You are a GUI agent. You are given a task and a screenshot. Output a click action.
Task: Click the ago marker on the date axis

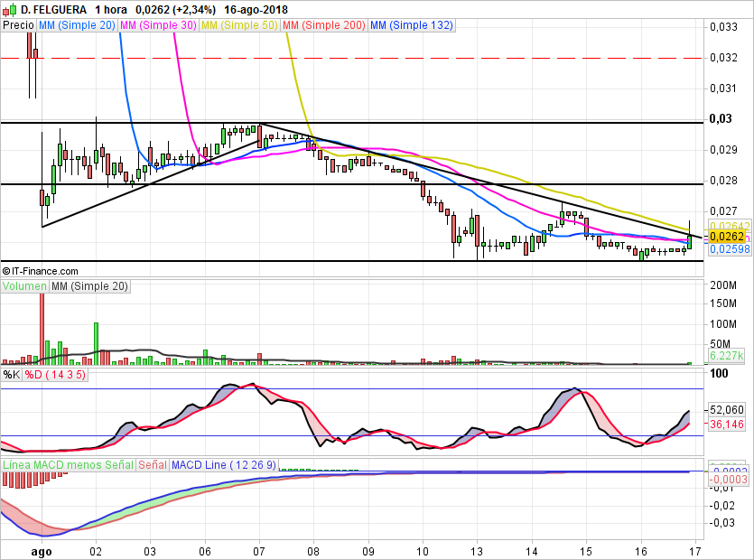[x=41, y=549]
